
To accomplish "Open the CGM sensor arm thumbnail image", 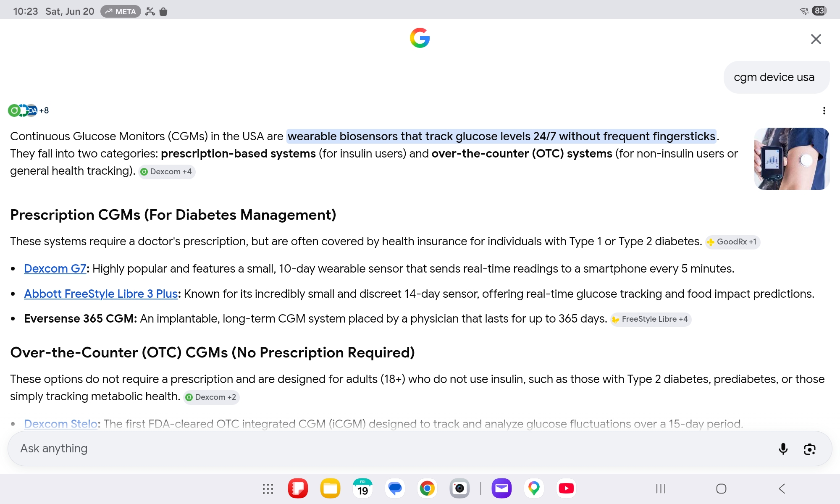I will click(x=792, y=159).
